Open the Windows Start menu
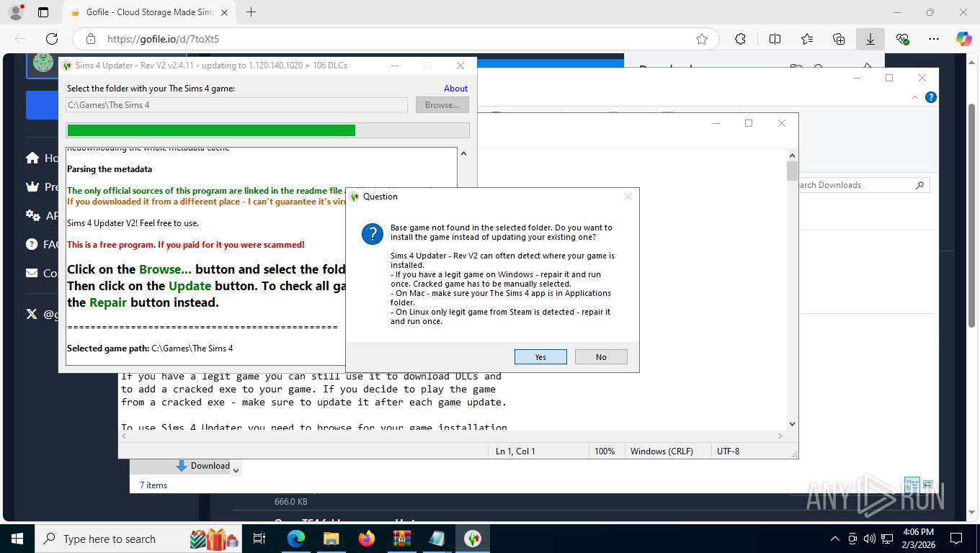This screenshot has width=980, height=553. [17, 539]
